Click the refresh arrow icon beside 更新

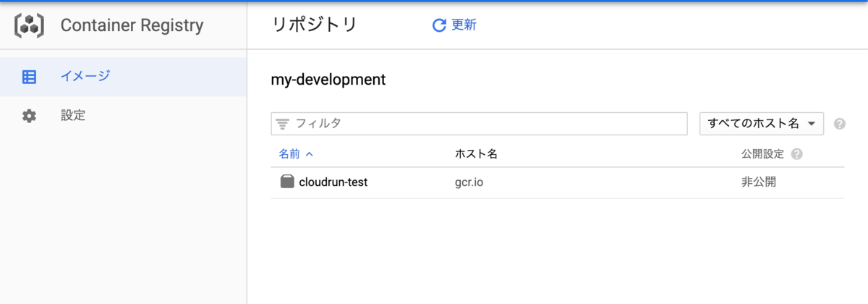[x=439, y=25]
